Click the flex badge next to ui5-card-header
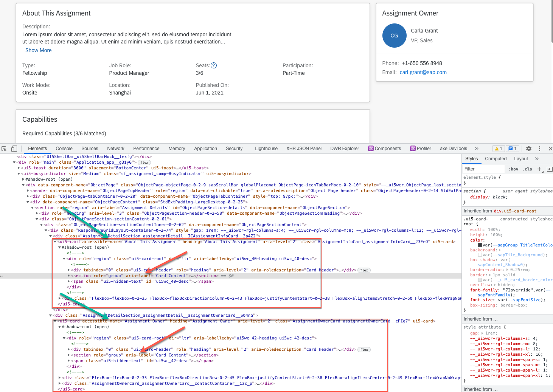553x392 pixels. click(363, 270)
